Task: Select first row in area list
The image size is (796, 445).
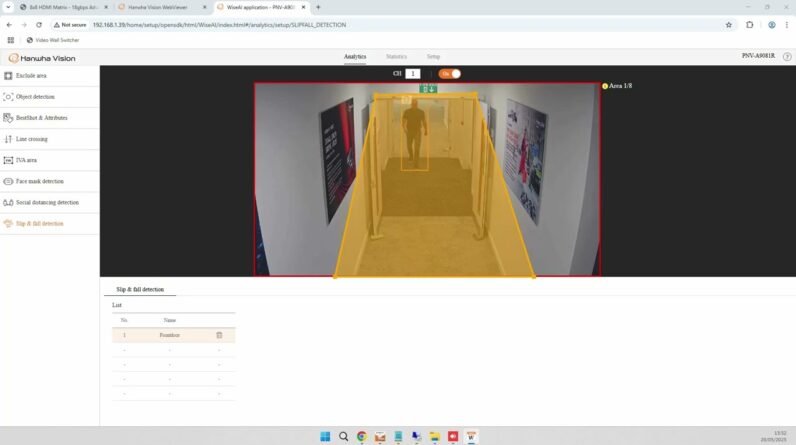Action: click(x=174, y=335)
